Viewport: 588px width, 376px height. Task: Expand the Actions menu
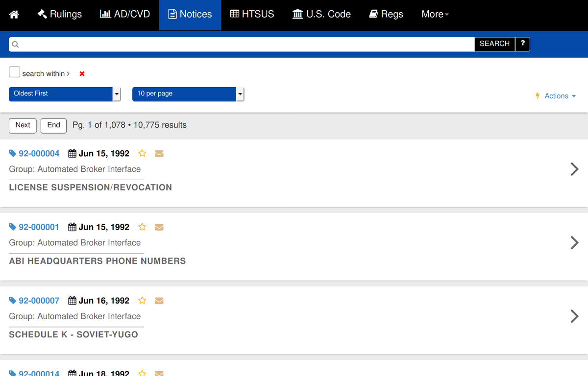click(556, 96)
